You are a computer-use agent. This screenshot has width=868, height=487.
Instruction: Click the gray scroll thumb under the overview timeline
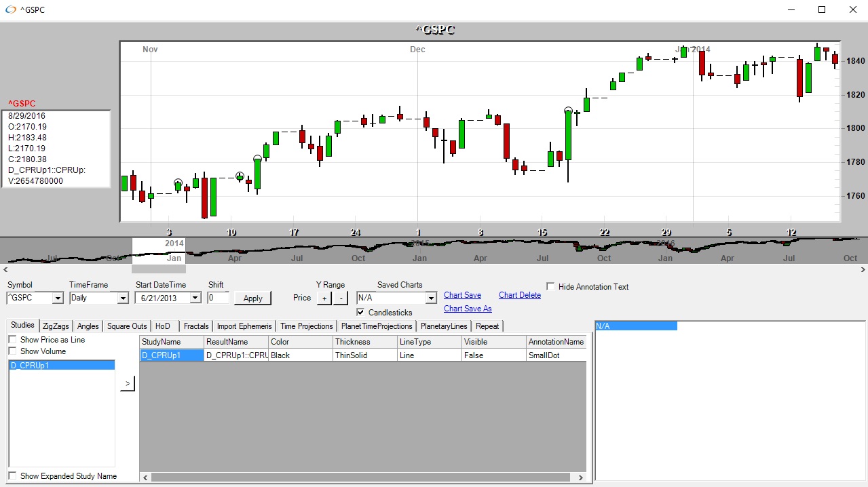pyautogui.click(x=158, y=269)
